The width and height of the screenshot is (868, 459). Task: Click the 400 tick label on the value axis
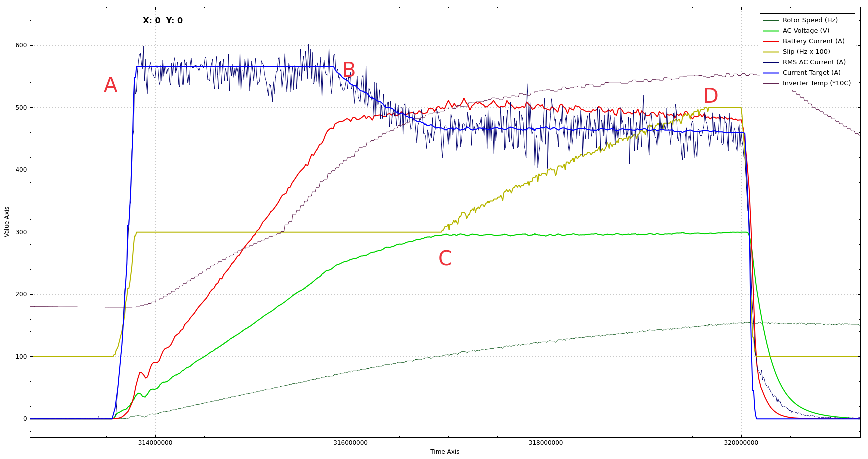(21, 170)
